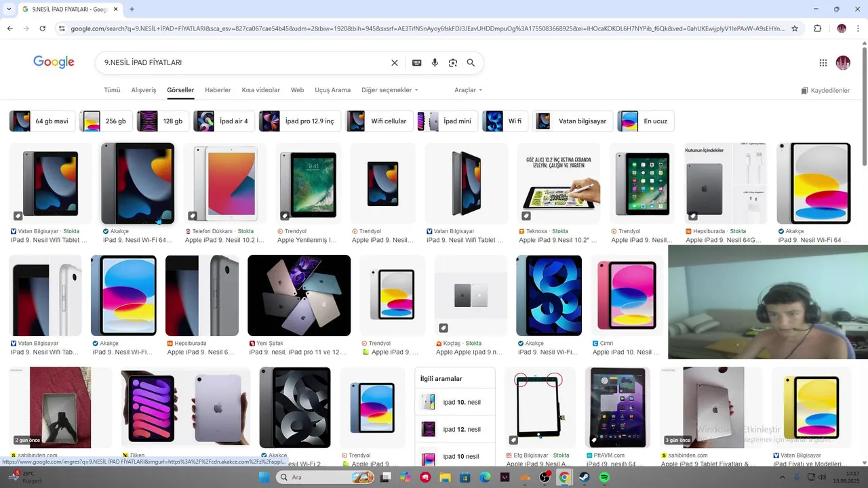868x488 pixels.
Task: Clear the search query with X icon
Action: click(395, 62)
